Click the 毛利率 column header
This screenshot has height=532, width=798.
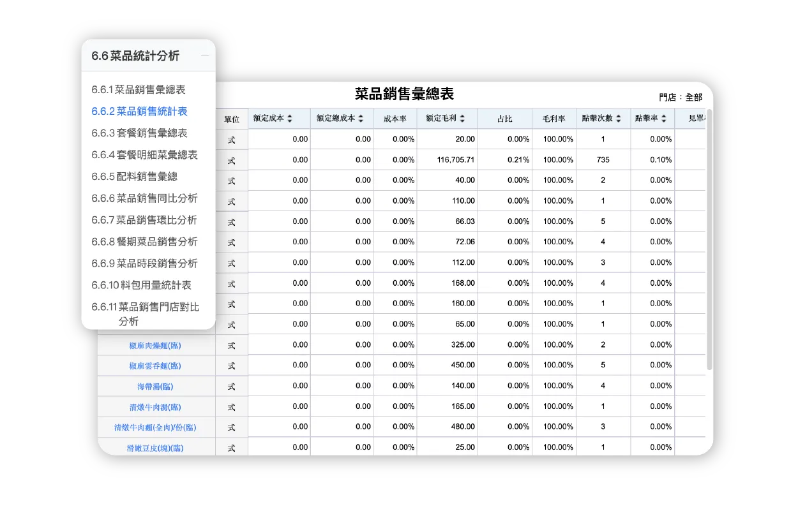click(x=554, y=119)
